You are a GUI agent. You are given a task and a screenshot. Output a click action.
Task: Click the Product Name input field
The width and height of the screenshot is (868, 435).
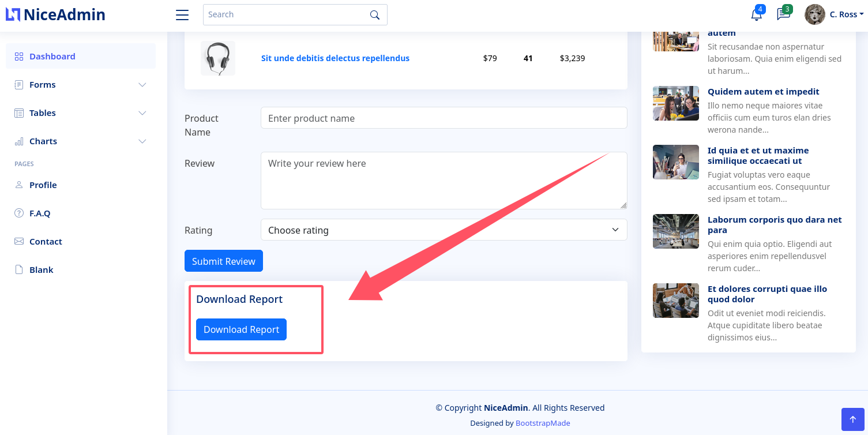click(444, 118)
